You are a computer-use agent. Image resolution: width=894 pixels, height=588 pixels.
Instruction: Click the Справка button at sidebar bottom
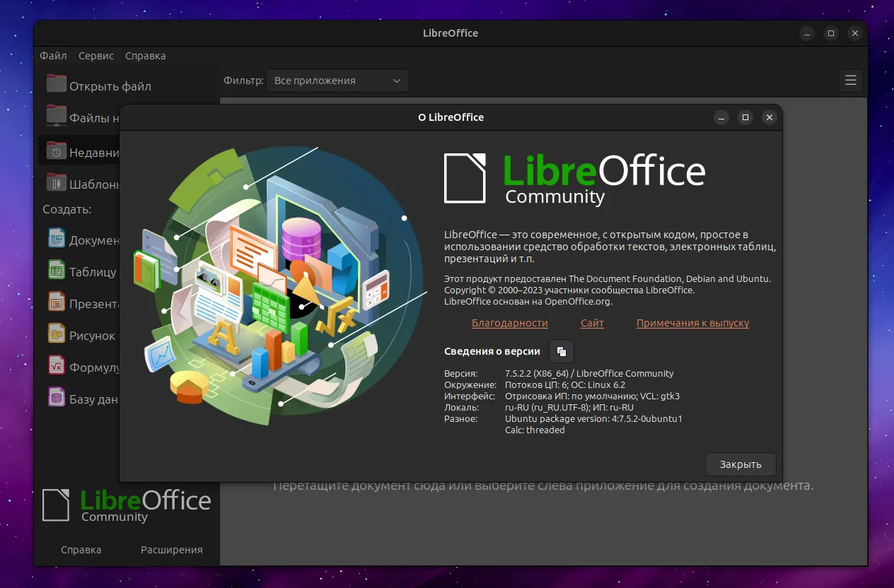coord(81,549)
